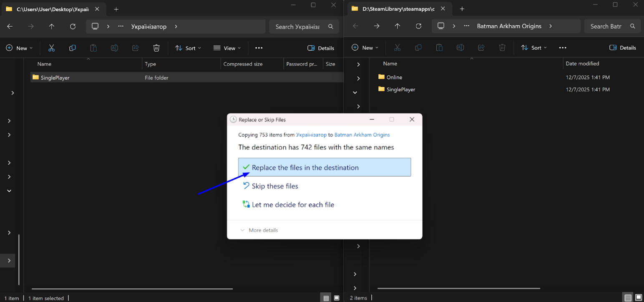
Task: Click the rename icon in the Batman window toolbar
Action: click(460, 48)
